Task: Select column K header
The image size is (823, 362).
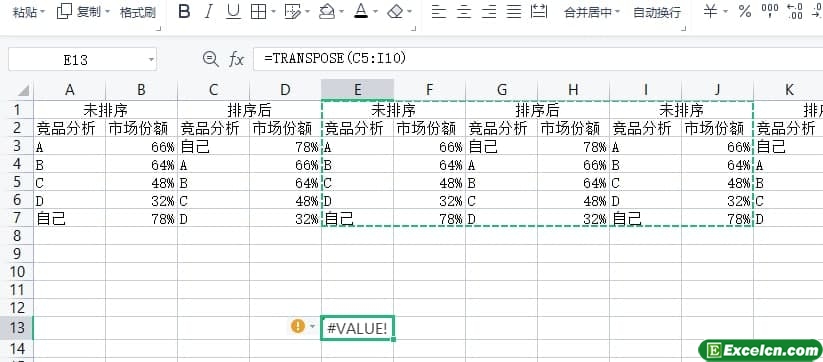Action: tap(788, 90)
